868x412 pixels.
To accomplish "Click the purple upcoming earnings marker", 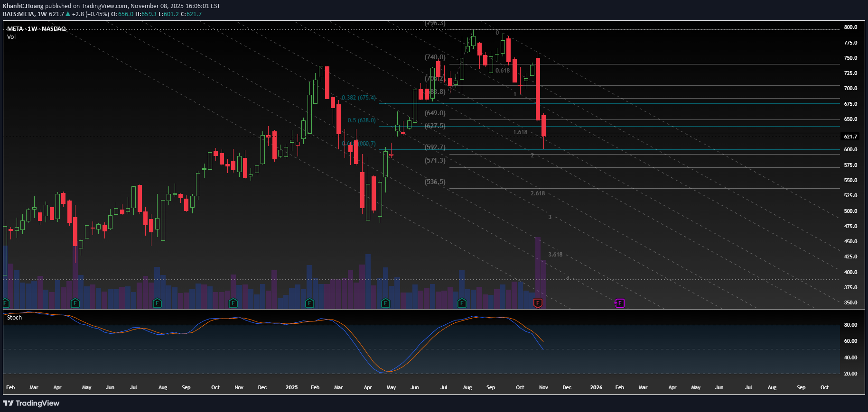I will point(620,303).
